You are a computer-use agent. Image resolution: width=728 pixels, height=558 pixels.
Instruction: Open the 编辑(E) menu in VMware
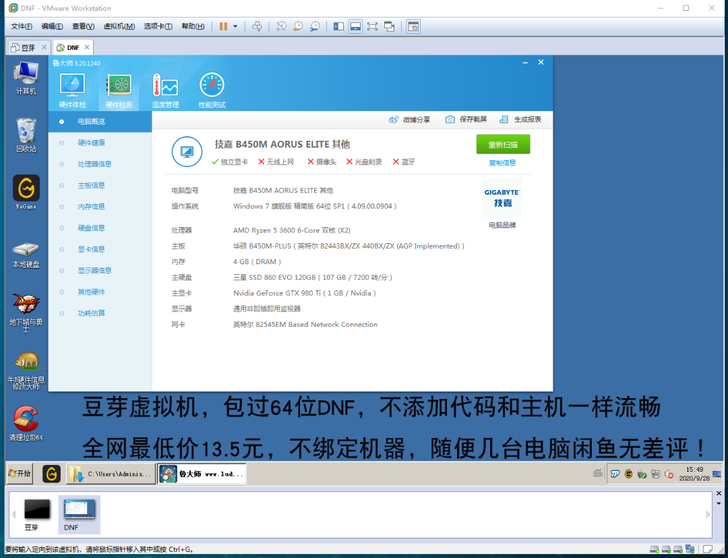(52, 26)
